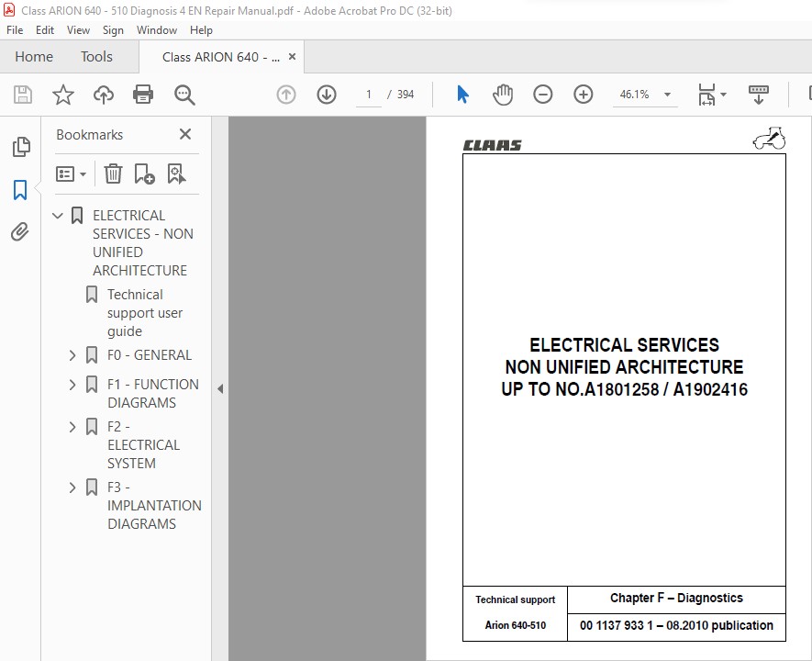Click the page number input field
812x661 pixels.
point(369,95)
